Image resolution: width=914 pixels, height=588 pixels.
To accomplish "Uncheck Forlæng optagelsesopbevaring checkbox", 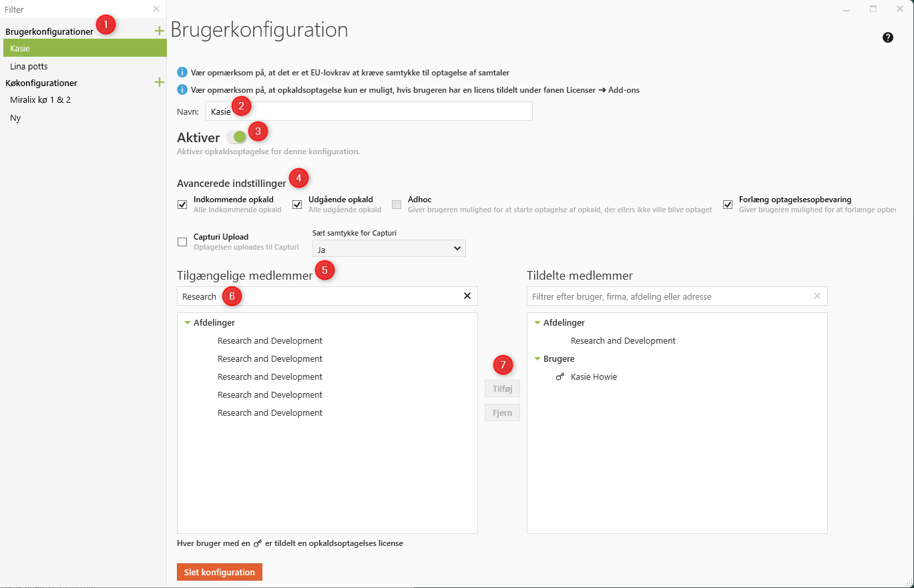I will coord(728,204).
